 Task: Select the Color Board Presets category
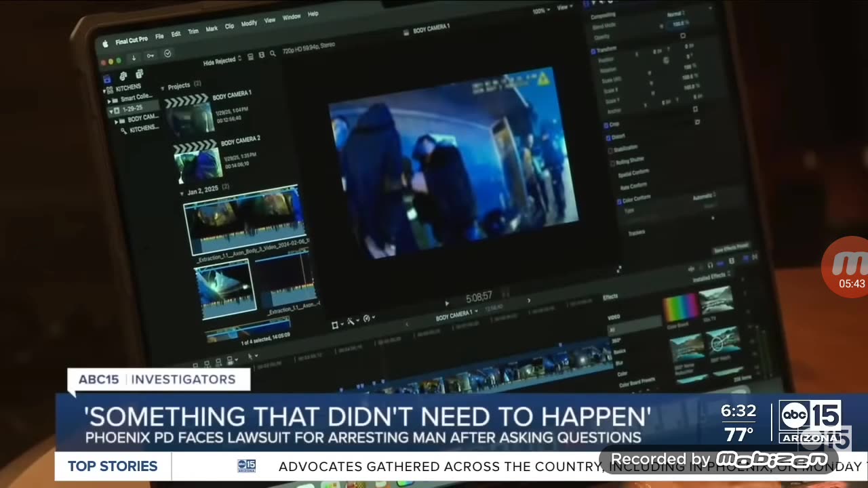(638, 382)
